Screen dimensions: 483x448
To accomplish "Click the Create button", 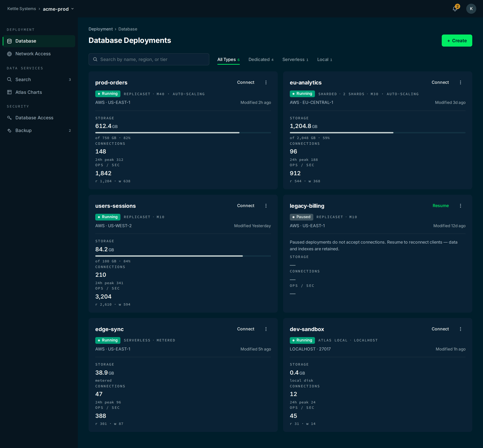I will point(457,41).
